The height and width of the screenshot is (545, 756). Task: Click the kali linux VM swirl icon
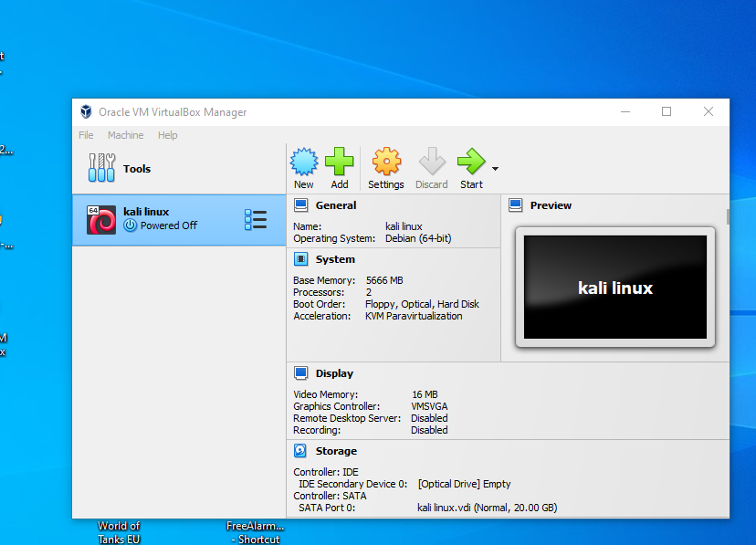[101, 220]
